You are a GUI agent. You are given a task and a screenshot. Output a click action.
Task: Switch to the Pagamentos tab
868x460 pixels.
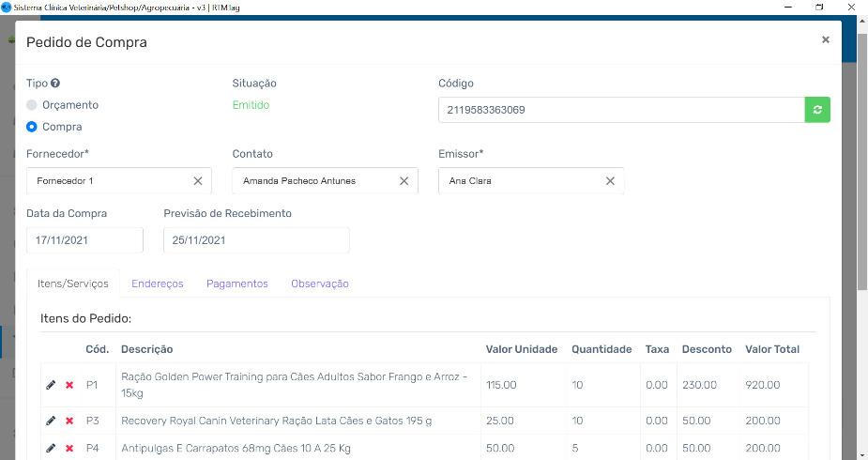pyautogui.click(x=236, y=284)
